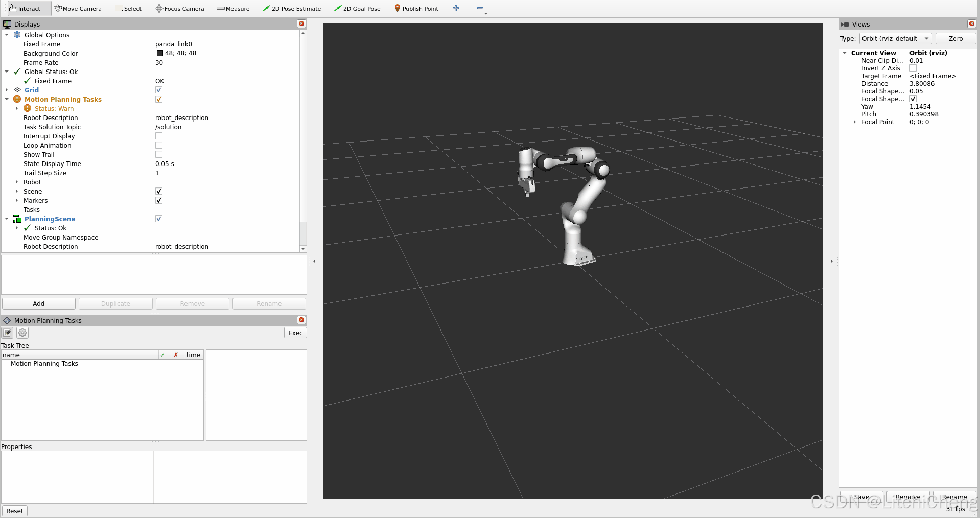Click the Status: Ok checkmark icon
This screenshot has width=980, height=518.
coord(27,228)
